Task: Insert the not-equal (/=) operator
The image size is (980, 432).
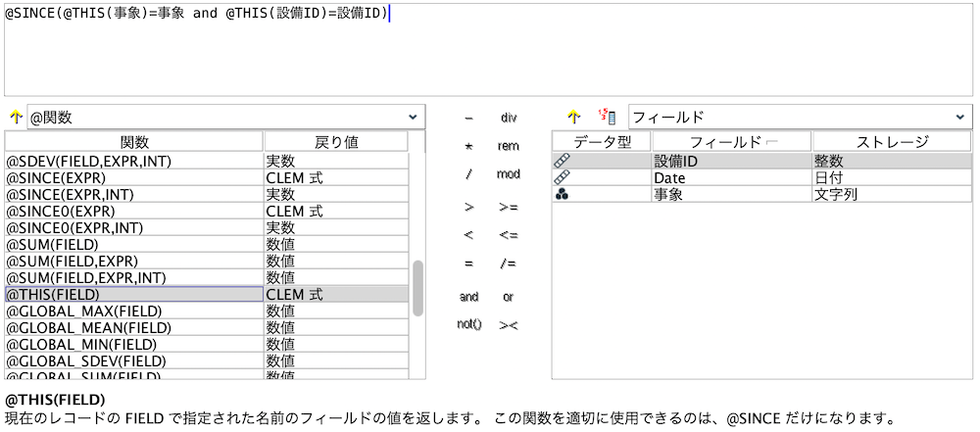Action: (x=508, y=264)
